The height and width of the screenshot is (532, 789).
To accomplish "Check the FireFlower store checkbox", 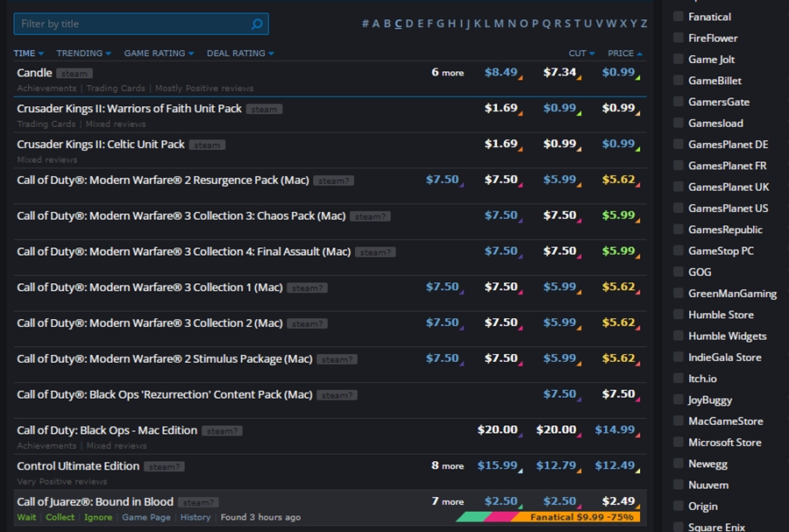I will coord(679,38).
